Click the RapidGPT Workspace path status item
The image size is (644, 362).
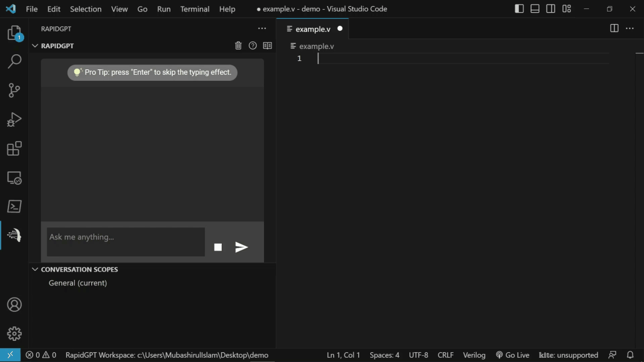coord(167,355)
